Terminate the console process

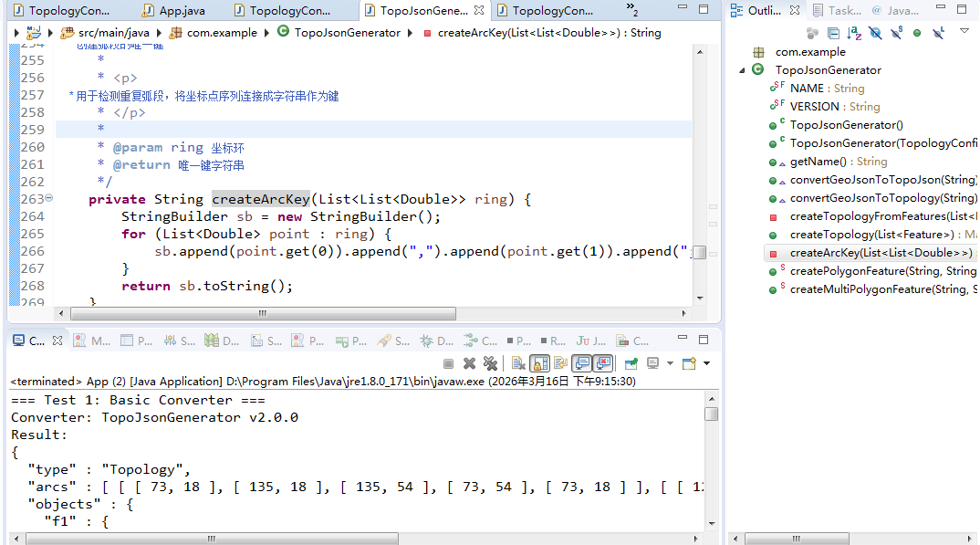[x=448, y=363]
